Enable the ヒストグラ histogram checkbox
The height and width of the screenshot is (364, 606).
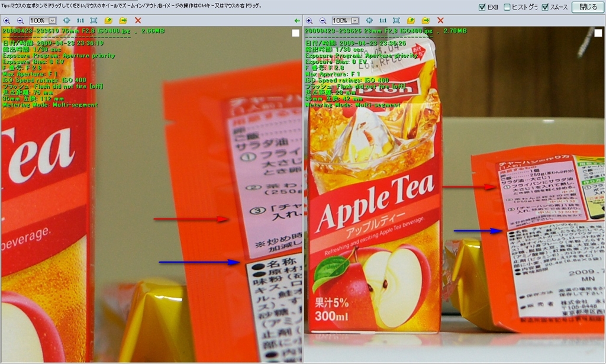click(x=507, y=7)
